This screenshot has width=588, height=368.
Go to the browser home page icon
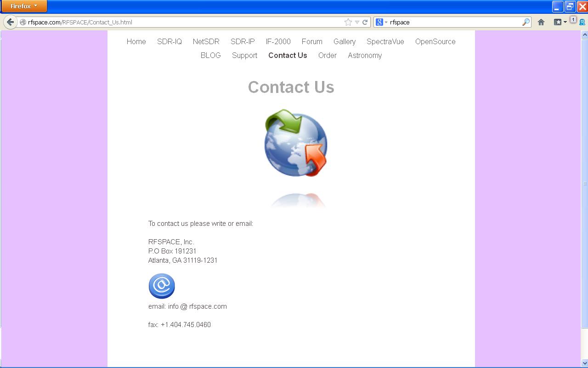pyautogui.click(x=541, y=22)
